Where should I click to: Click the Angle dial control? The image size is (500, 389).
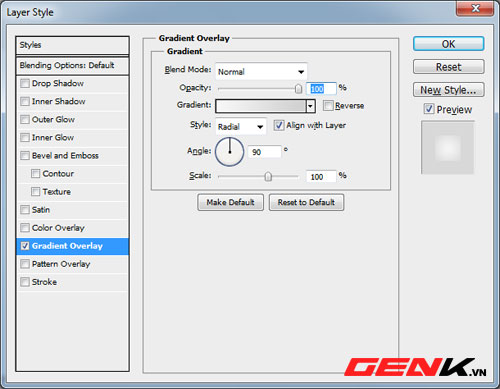(x=230, y=152)
